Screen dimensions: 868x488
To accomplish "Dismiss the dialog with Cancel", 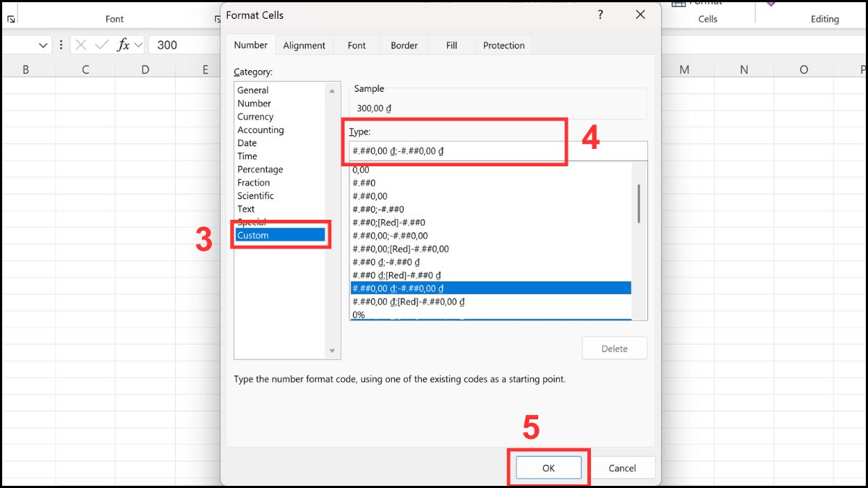I will tap(624, 467).
